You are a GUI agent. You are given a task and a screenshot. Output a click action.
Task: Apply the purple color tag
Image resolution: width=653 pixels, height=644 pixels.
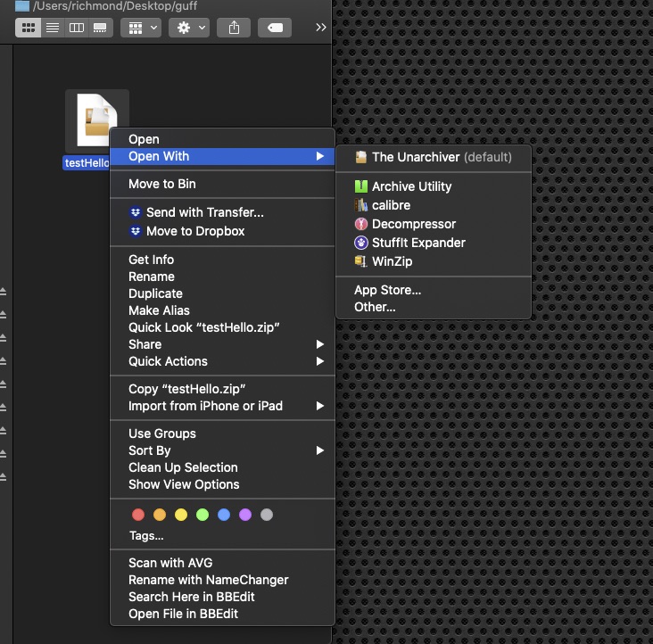click(245, 515)
